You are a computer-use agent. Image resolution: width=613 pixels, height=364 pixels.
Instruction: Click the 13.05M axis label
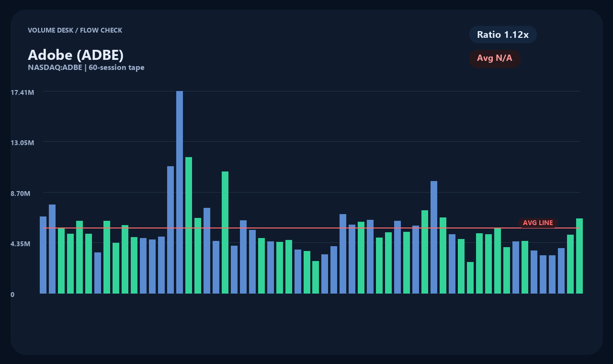(23, 143)
